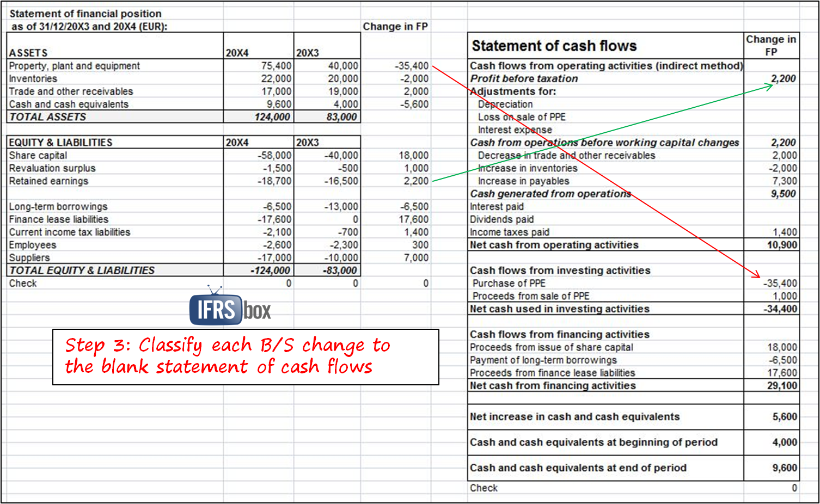Click the 'Retained earnings' label cell
Screen dimensions: 820x504
tap(48, 181)
